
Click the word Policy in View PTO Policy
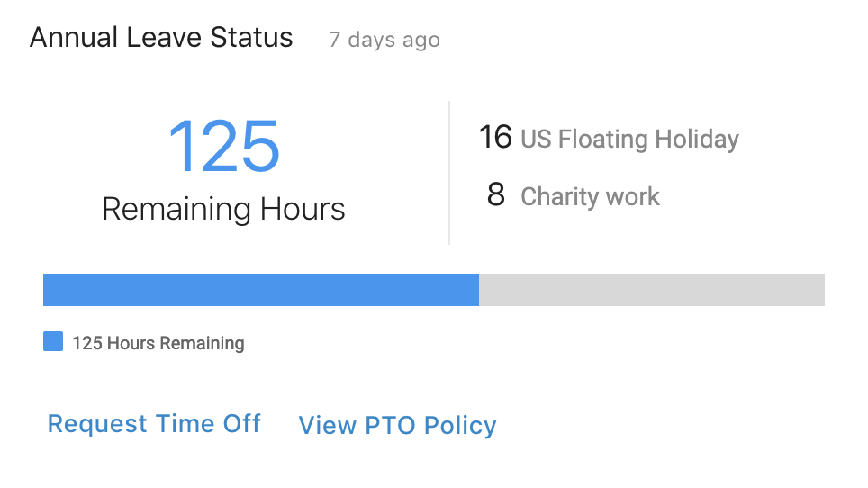click(x=461, y=426)
